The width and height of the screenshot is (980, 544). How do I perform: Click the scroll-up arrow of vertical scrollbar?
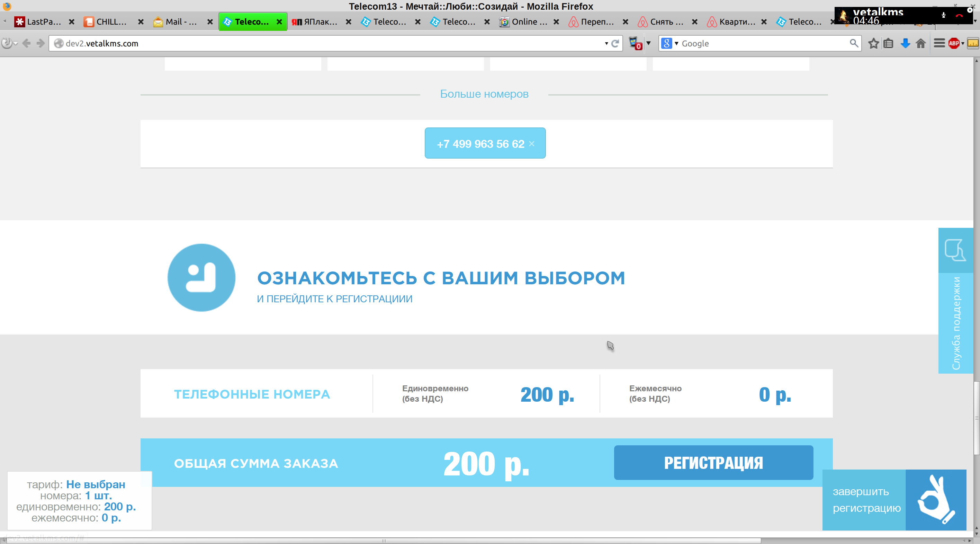[x=976, y=61]
